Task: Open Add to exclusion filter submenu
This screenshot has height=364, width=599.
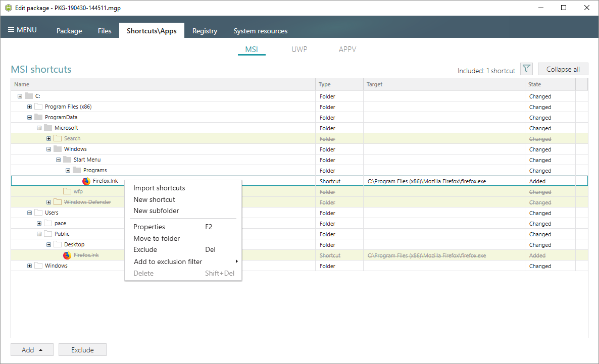Action: click(183, 262)
